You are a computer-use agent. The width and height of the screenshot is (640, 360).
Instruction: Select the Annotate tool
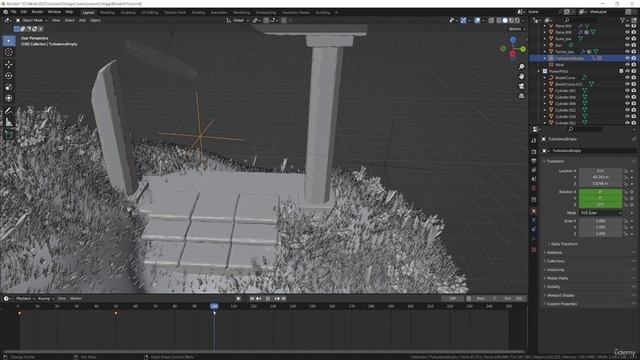click(x=9, y=111)
